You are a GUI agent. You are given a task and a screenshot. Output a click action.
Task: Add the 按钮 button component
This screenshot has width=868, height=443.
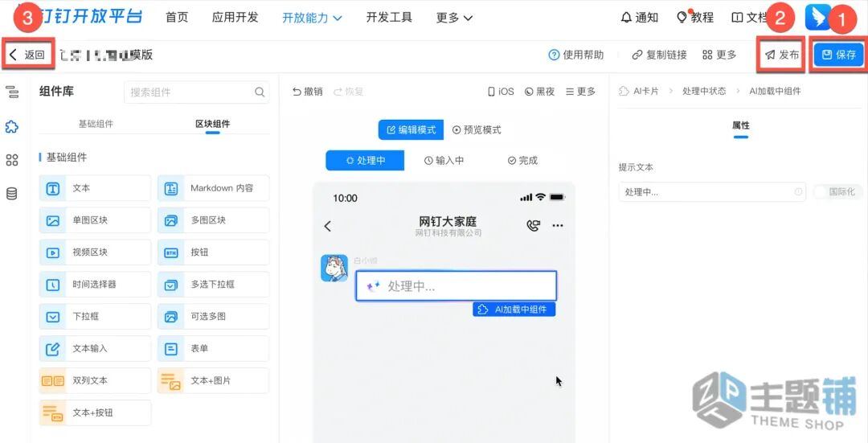213,252
